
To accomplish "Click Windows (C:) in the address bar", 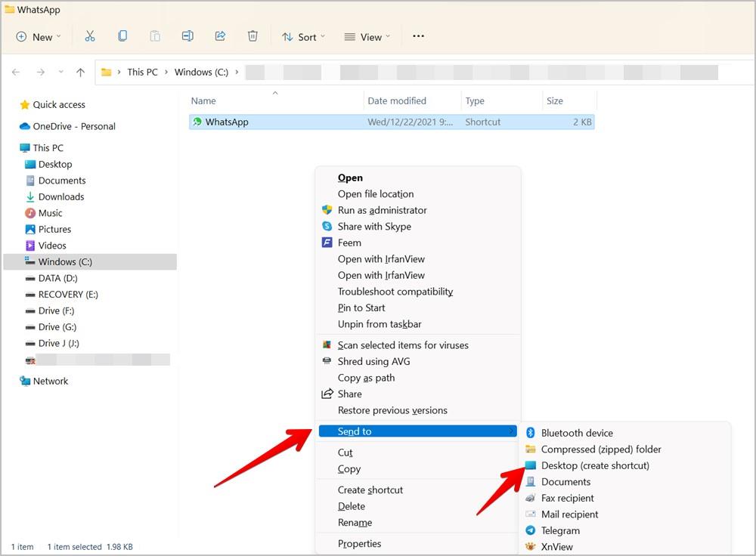I will coord(201,73).
